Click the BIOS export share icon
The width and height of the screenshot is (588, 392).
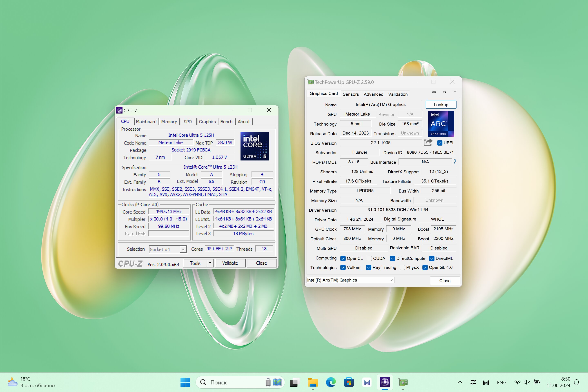(428, 143)
